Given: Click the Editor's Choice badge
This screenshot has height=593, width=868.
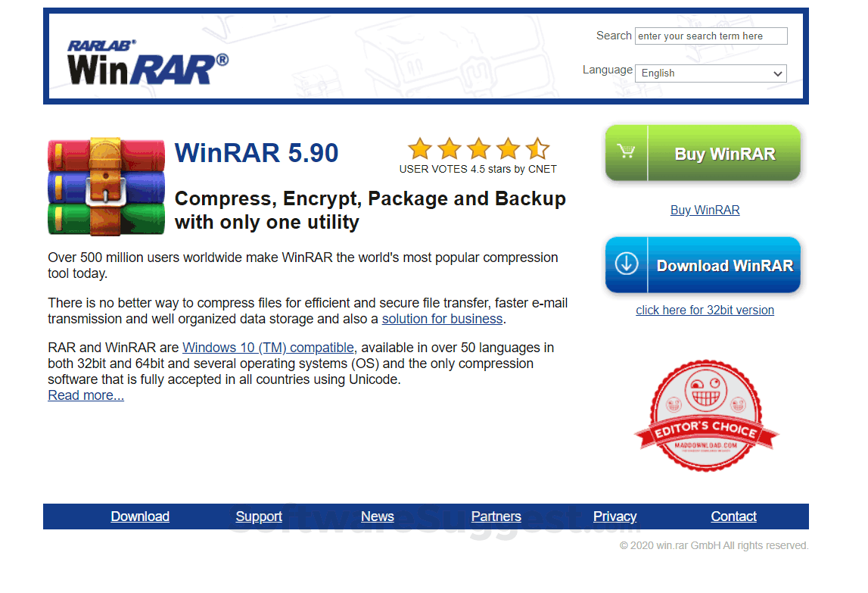Looking at the screenshot, I should 706,416.
